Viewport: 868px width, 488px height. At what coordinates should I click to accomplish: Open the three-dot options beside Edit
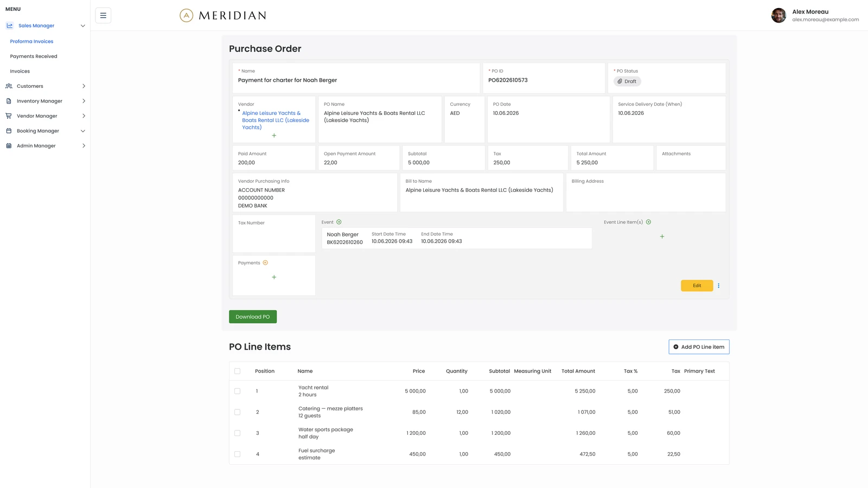point(719,286)
